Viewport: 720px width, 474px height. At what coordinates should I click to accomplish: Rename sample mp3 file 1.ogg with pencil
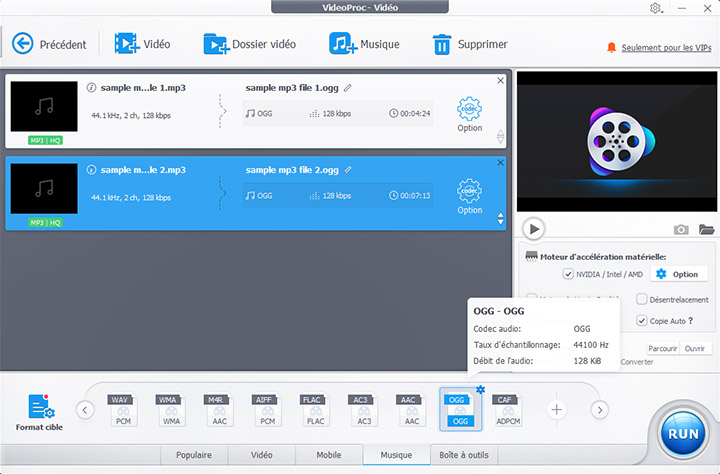348,88
